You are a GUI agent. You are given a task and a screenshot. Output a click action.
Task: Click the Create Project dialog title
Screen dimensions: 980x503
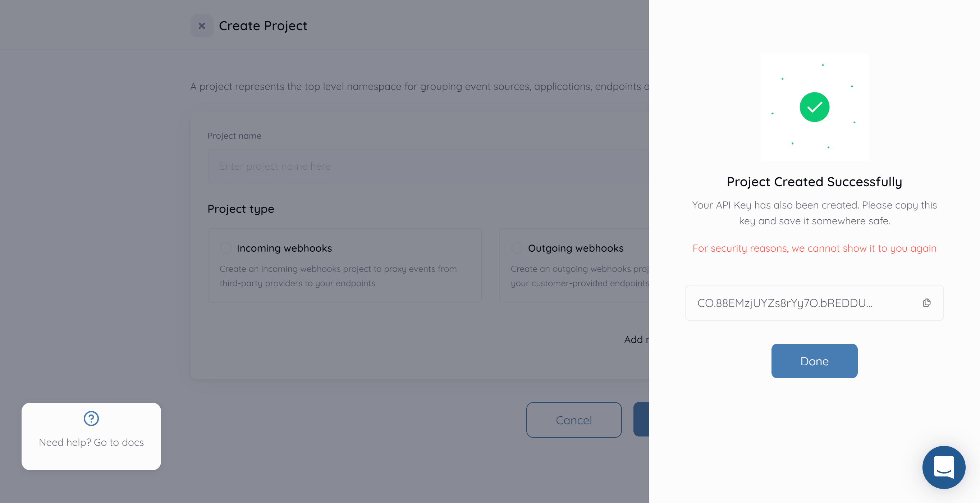(x=263, y=26)
